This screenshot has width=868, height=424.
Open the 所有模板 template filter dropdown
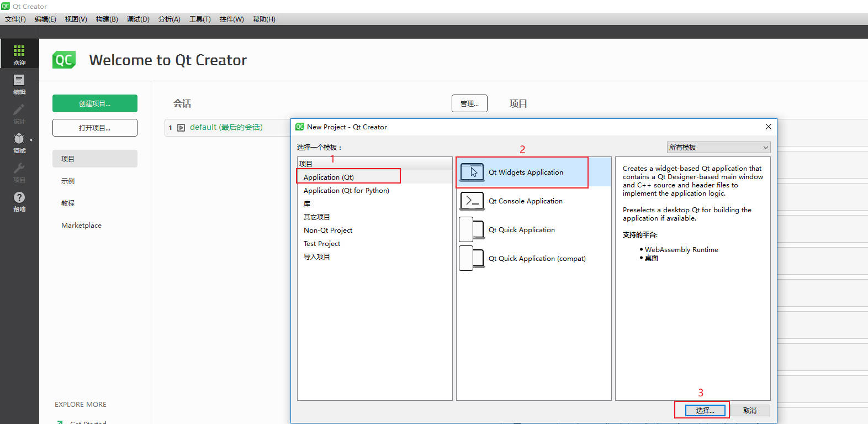click(718, 147)
